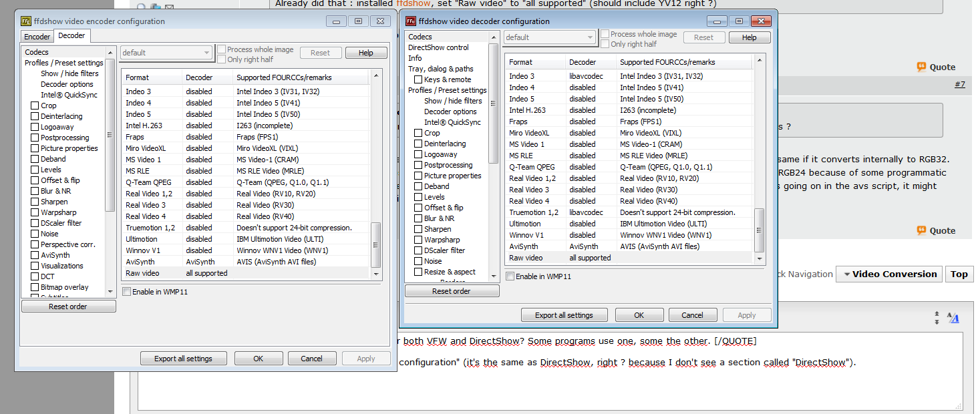The width and height of the screenshot is (980, 414).
Task: Toggle Deinterlacing checkbox in encoder window
Action: [x=35, y=116]
